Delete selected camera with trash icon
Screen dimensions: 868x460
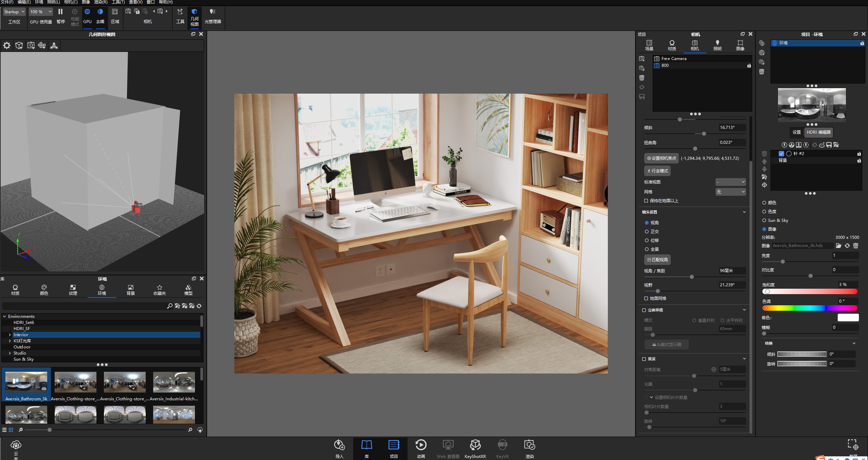tap(641, 78)
